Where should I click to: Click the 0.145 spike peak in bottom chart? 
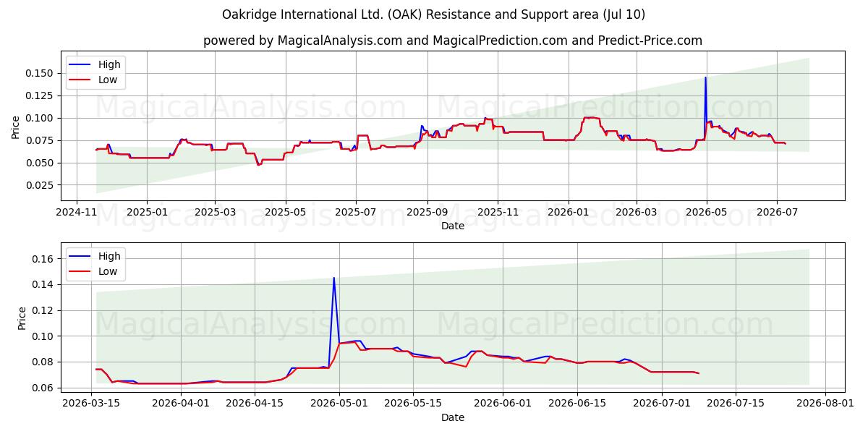coord(333,278)
